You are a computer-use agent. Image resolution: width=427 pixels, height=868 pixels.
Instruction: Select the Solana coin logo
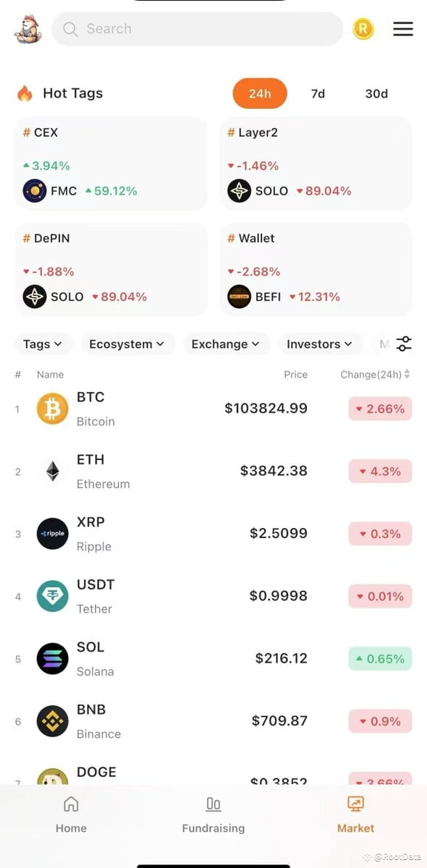[x=51, y=658]
